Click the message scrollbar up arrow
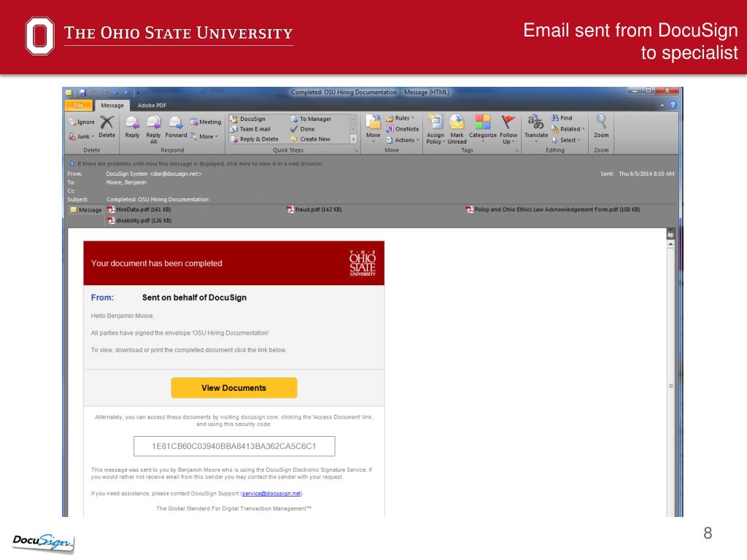Viewport: 747px width, 560px height. [671, 244]
